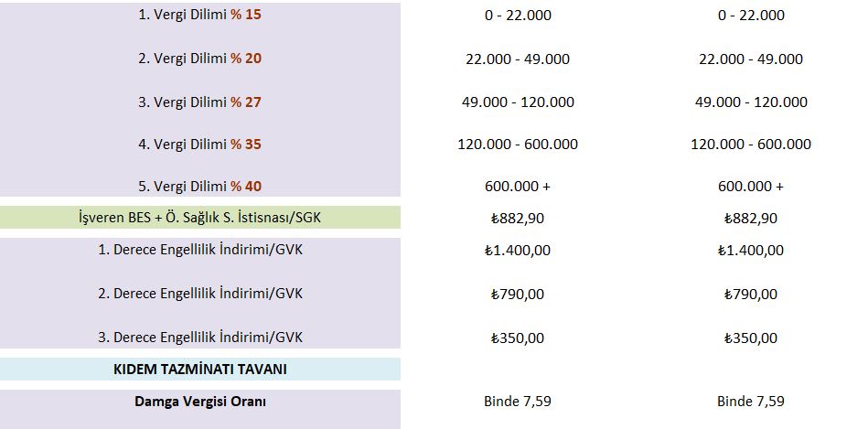
Task: Click the 'KIDEM TAZMİNATI TAVANI' header cell
Action: (x=199, y=370)
